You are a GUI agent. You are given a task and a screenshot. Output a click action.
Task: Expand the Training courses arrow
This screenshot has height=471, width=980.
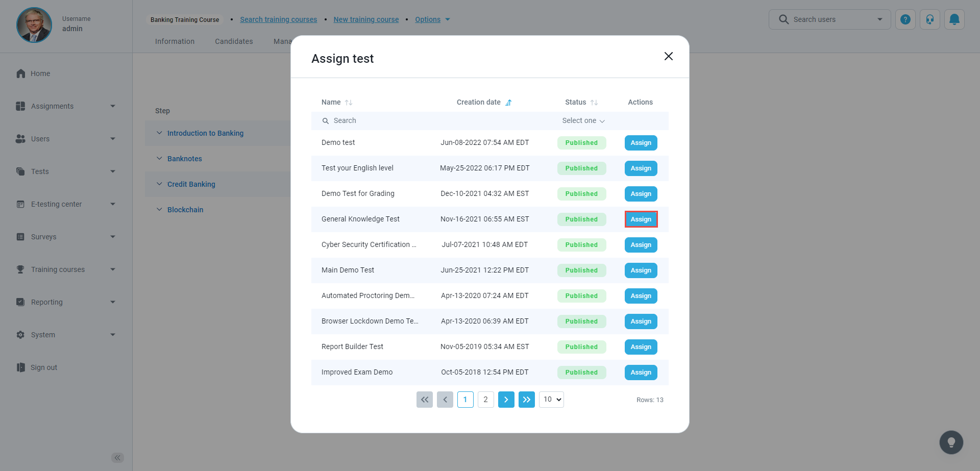(x=113, y=269)
